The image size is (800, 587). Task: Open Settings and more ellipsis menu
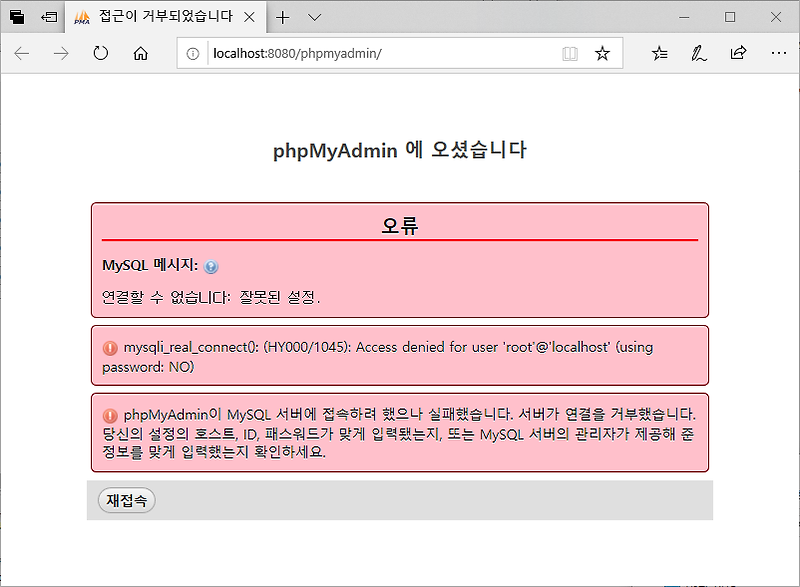tap(779, 53)
